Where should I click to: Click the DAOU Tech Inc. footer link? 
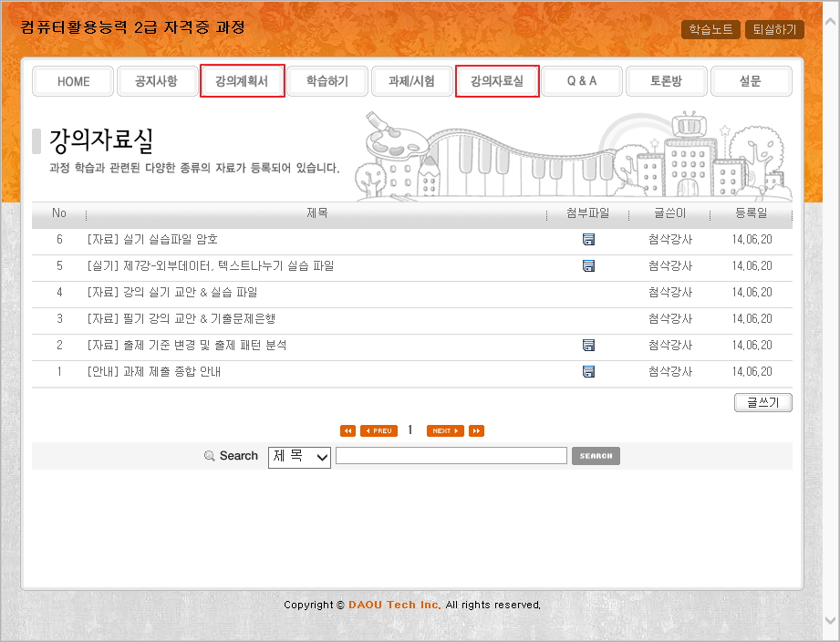(394, 605)
